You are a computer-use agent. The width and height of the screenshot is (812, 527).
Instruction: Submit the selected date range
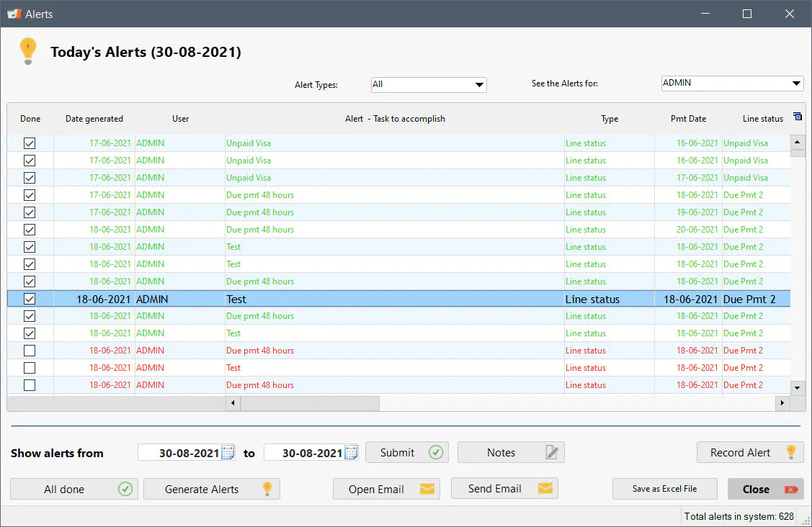[407, 452]
